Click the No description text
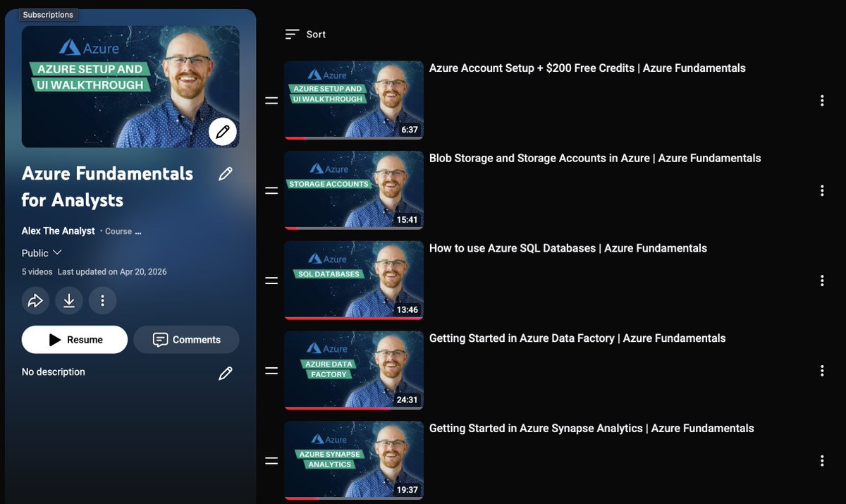Screen dimensions: 846x504 pyautogui.click(x=54, y=372)
